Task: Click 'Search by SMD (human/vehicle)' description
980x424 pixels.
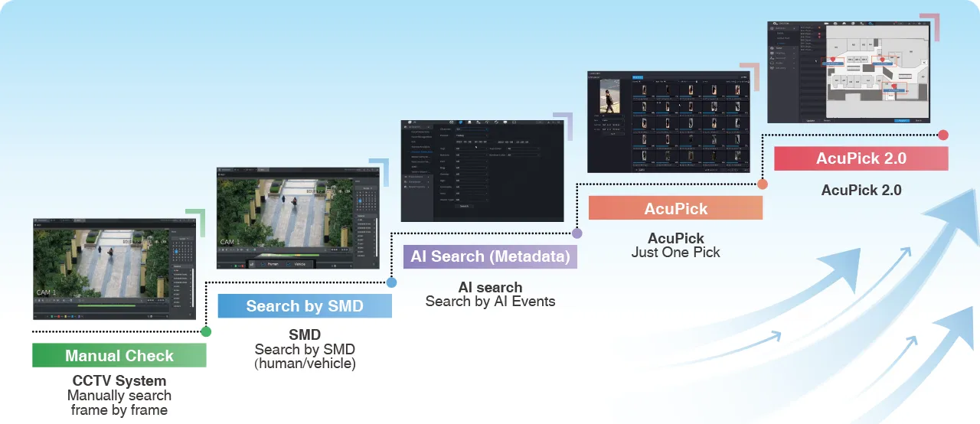Action: tap(305, 357)
